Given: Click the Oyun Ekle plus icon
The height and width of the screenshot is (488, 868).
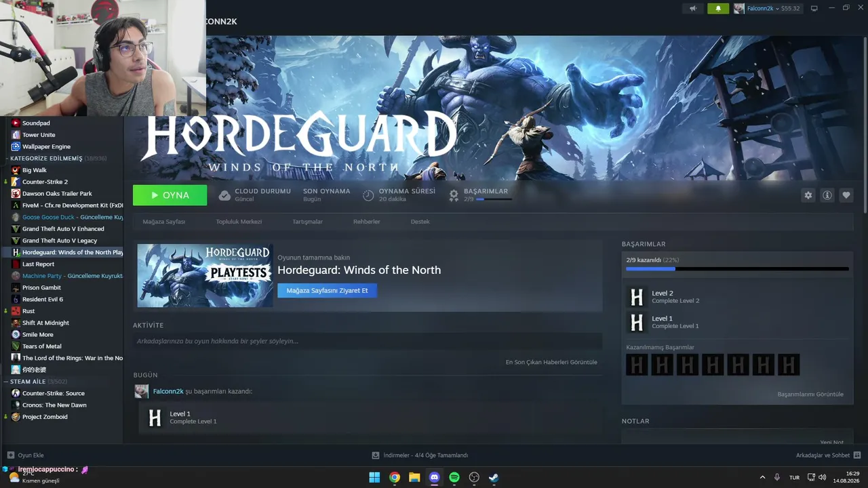Looking at the screenshot, I should pyautogui.click(x=10, y=455).
